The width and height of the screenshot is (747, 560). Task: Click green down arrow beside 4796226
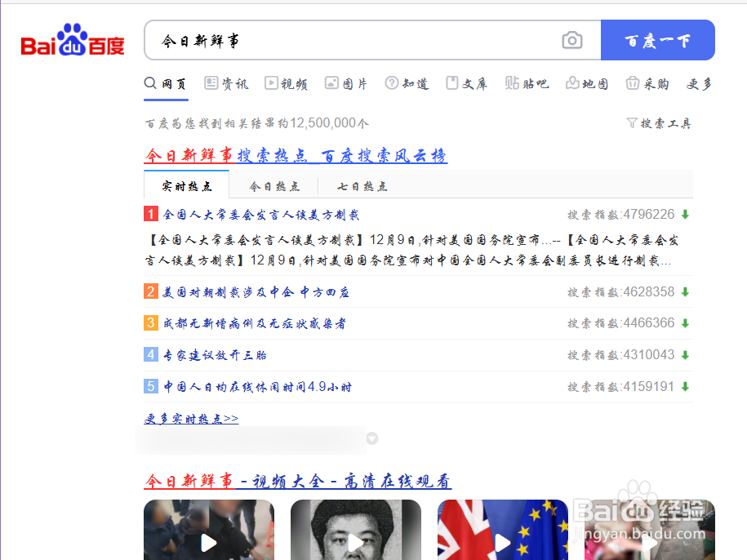coord(685,215)
